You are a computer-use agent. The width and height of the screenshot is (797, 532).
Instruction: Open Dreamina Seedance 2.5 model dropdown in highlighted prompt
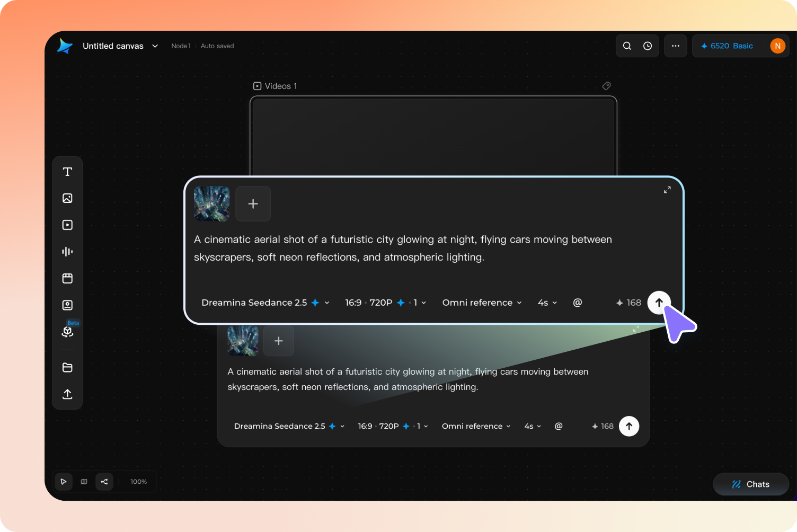pos(265,303)
